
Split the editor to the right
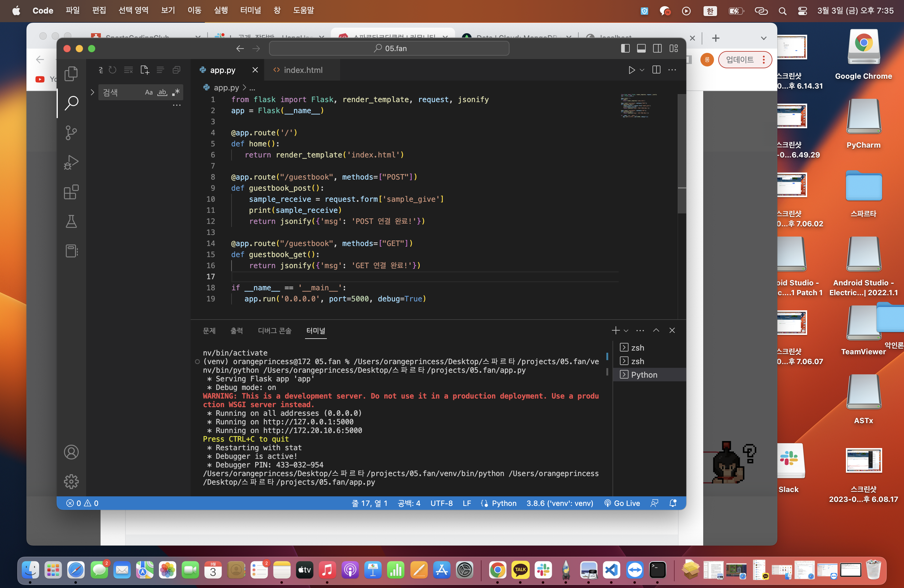(656, 70)
